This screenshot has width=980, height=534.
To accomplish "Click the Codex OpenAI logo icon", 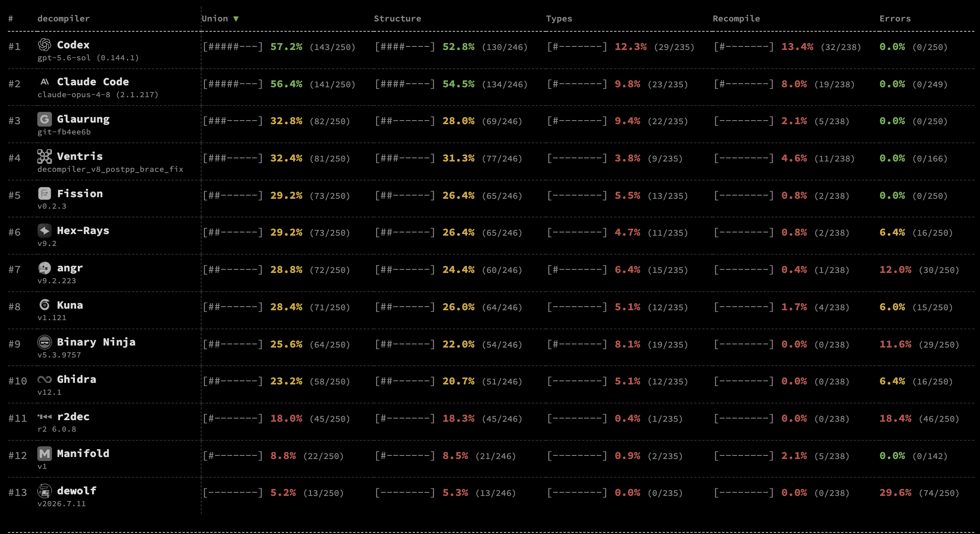I will point(44,45).
